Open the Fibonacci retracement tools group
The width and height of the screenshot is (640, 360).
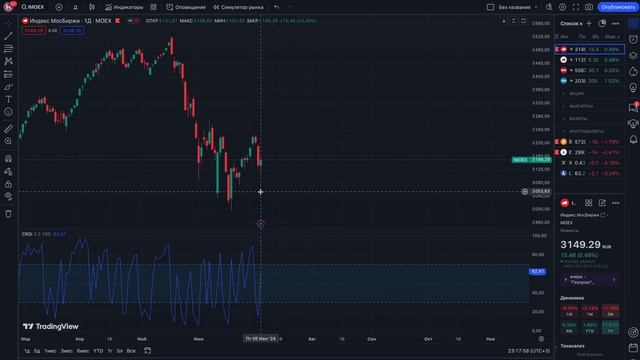point(8,49)
